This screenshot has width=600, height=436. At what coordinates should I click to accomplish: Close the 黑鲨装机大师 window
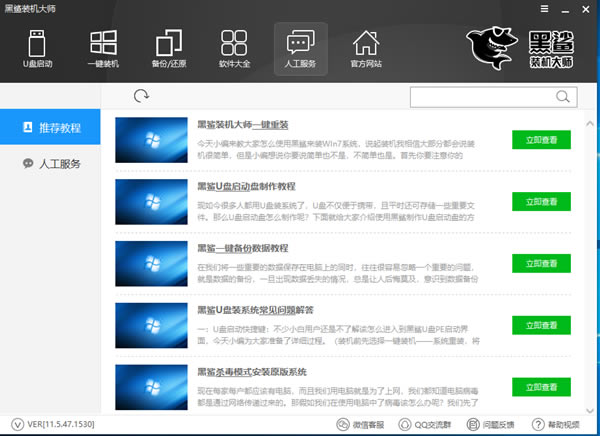tap(586, 9)
